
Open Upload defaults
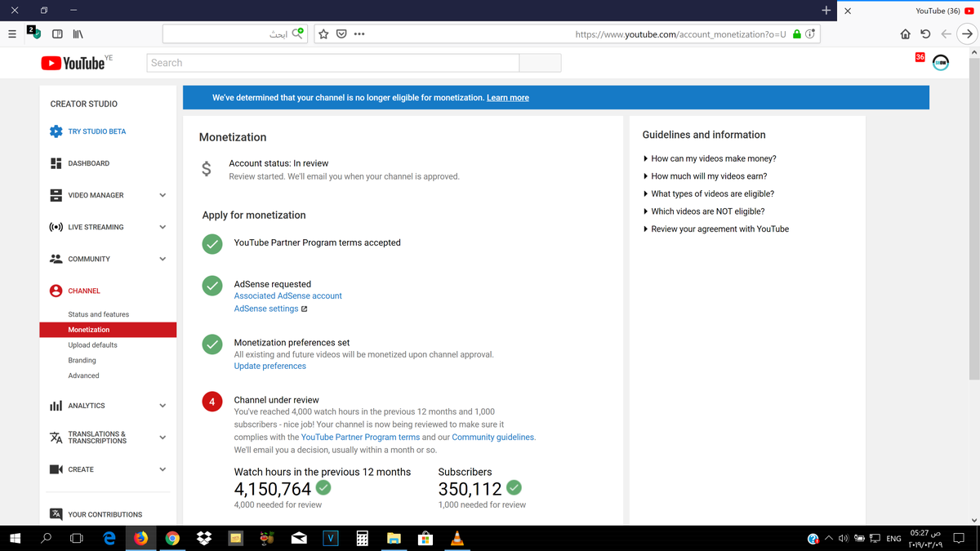tap(92, 345)
